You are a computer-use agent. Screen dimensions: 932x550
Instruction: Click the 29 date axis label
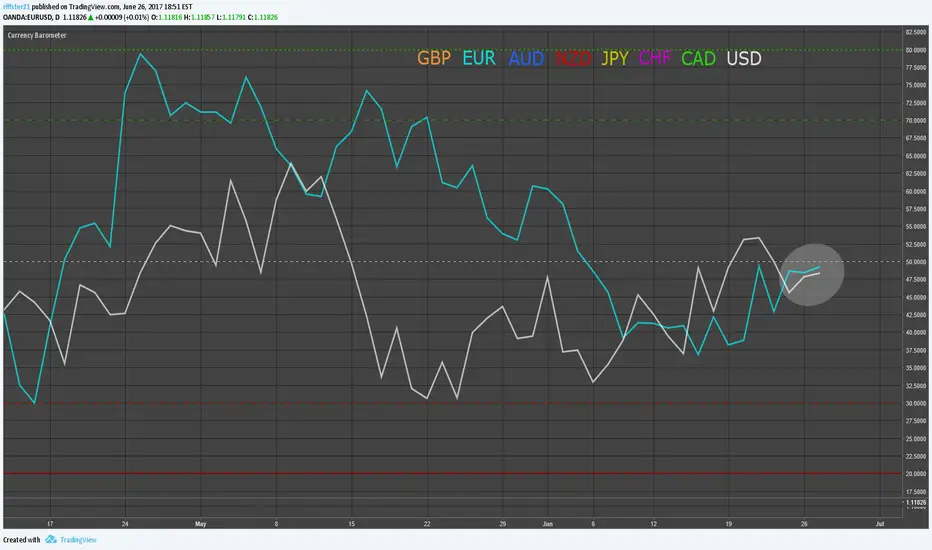pos(502,524)
